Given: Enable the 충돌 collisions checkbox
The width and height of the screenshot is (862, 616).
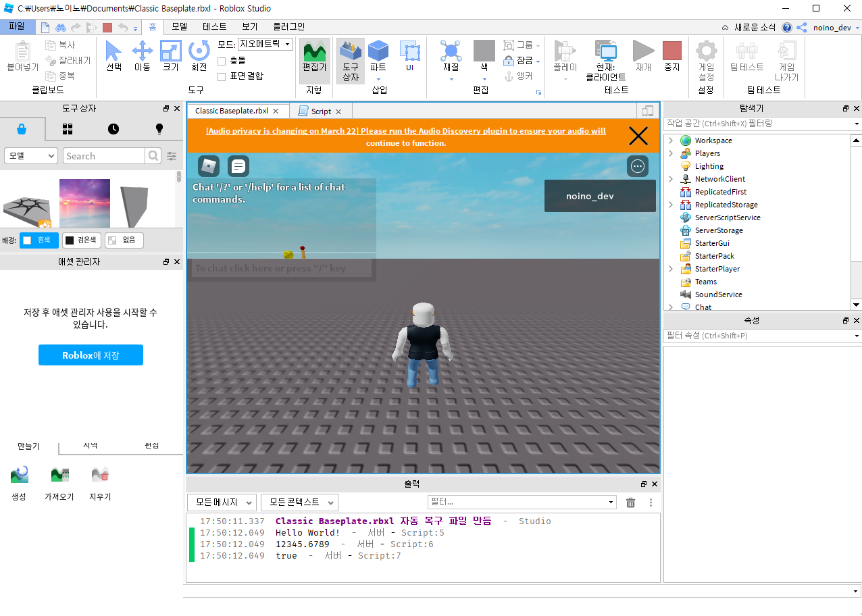Looking at the screenshot, I should point(222,61).
